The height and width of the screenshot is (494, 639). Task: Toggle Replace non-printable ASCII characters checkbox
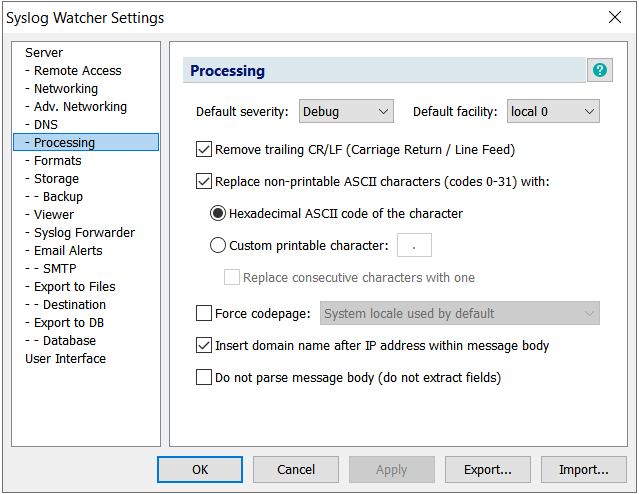tap(204, 181)
